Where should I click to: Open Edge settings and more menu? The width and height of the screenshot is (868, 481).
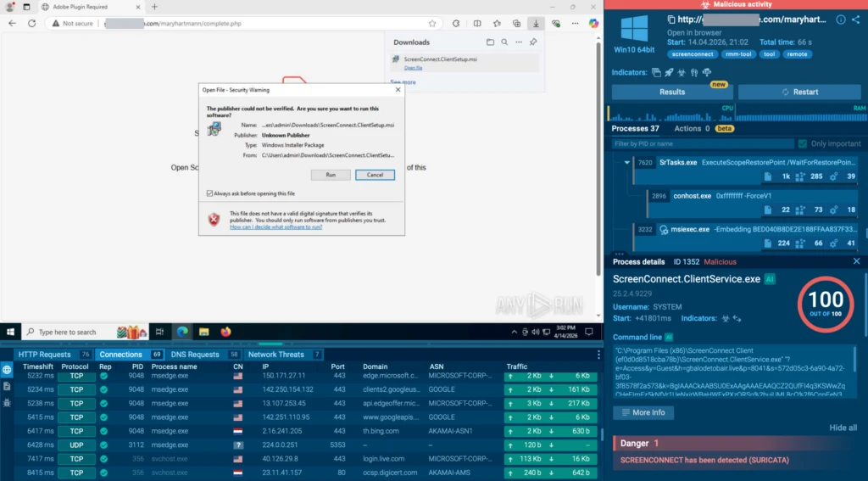(576, 23)
